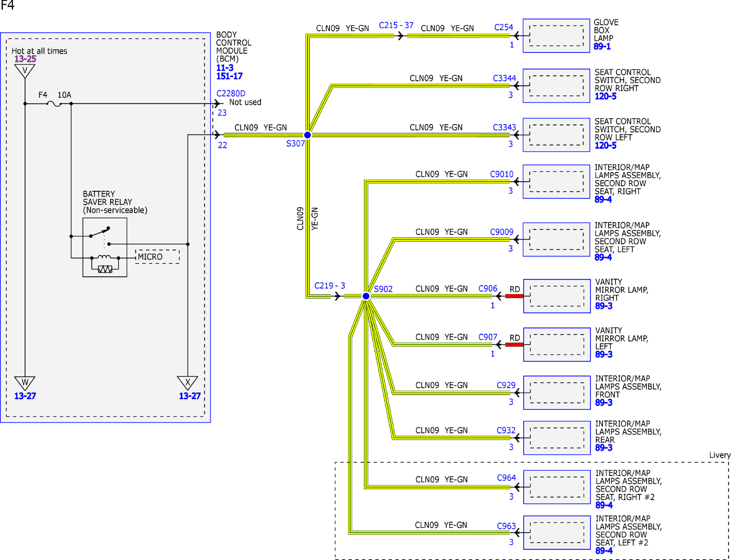Click the red RD wire at C906
The height and width of the screenshot is (560, 731).
[x=514, y=296]
